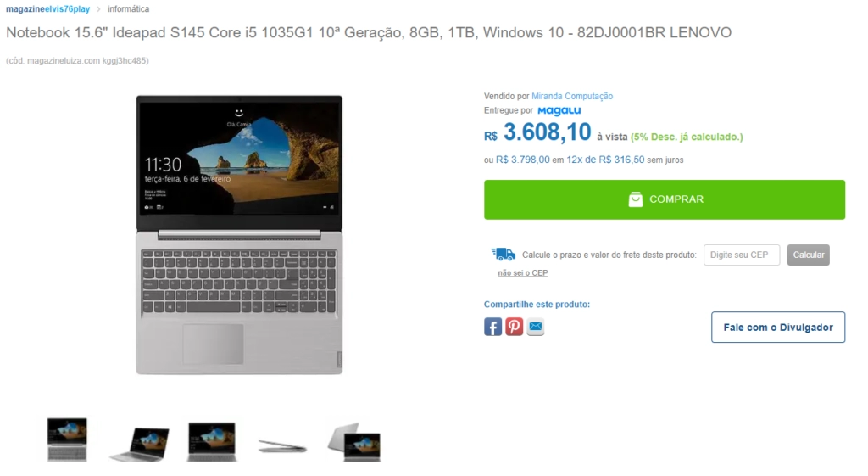Select third thumbnail of laptop front view

[x=211, y=442]
